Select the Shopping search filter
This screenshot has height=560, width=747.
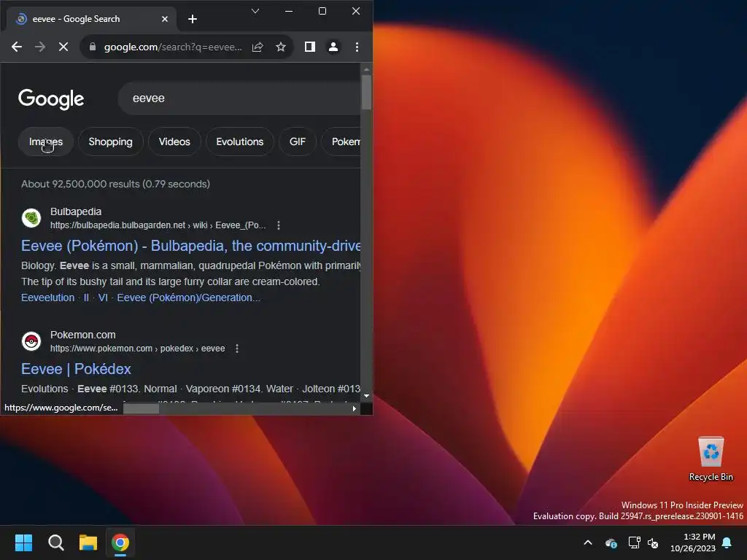pos(111,142)
